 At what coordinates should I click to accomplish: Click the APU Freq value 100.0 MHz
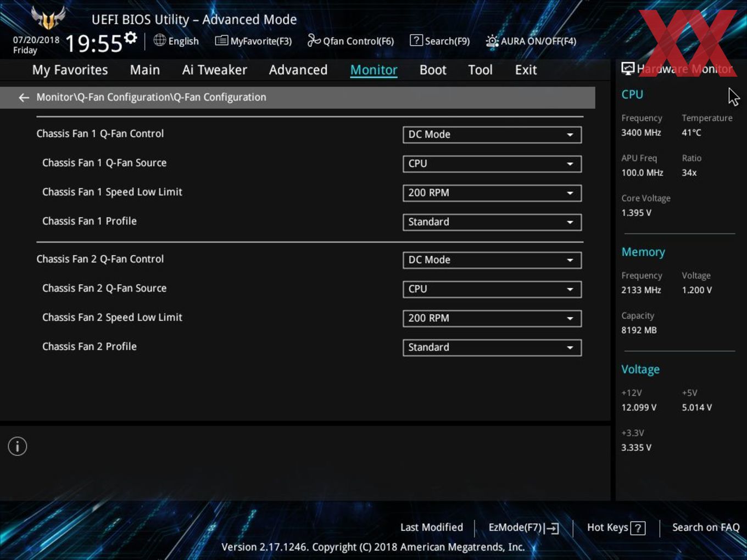coord(642,173)
